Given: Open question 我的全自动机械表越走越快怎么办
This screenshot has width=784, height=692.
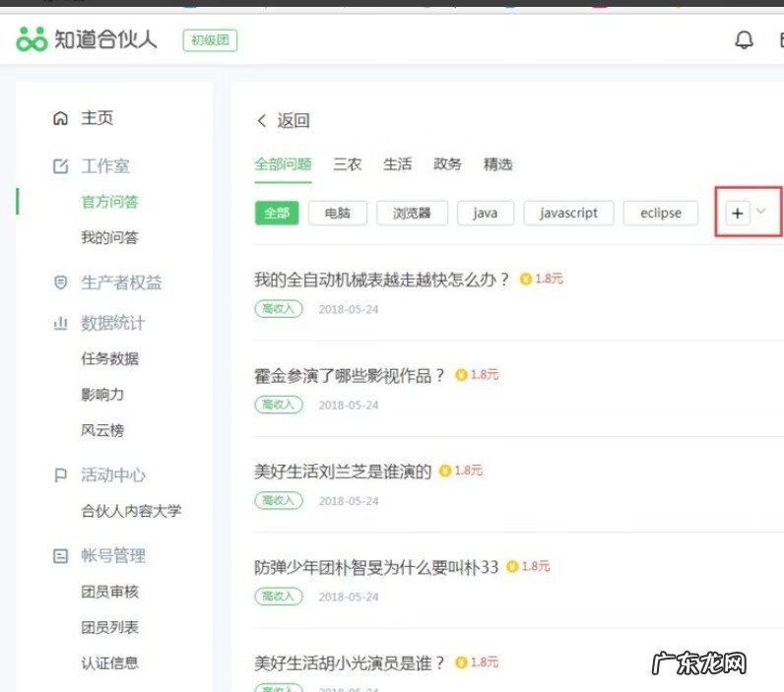Looking at the screenshot, I should coord(381,280).
